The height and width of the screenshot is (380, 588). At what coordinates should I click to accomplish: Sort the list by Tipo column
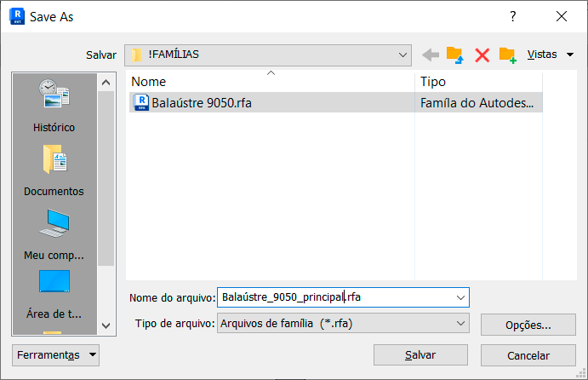click(x=477, y=82)
